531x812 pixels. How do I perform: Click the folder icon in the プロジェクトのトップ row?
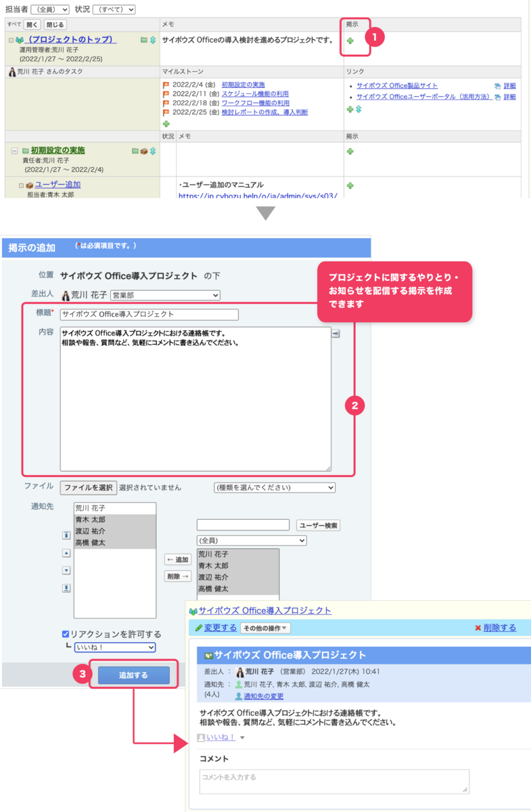coord(144,40)
